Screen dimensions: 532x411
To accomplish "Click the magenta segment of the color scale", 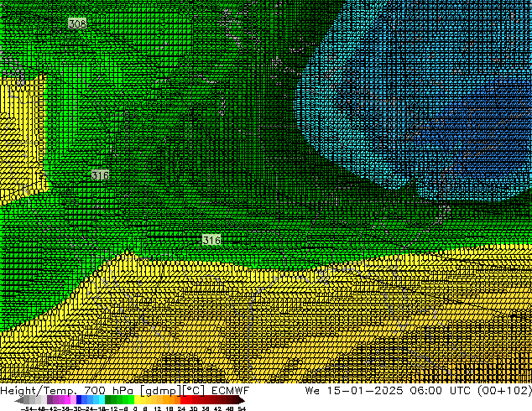I will click(x=67, y=400).
